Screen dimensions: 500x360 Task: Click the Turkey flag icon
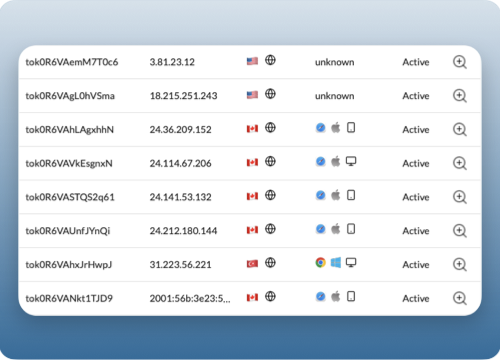click(252, 264)
